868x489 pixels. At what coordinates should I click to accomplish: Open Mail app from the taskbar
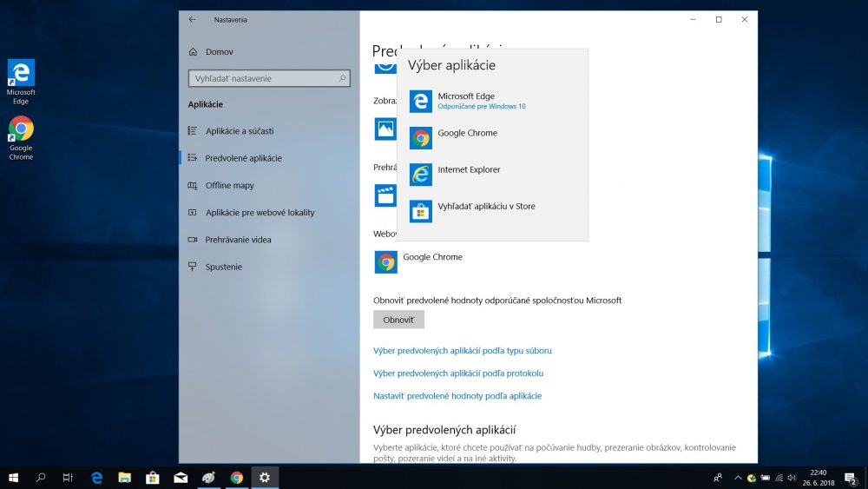click(x=181, y=478)
